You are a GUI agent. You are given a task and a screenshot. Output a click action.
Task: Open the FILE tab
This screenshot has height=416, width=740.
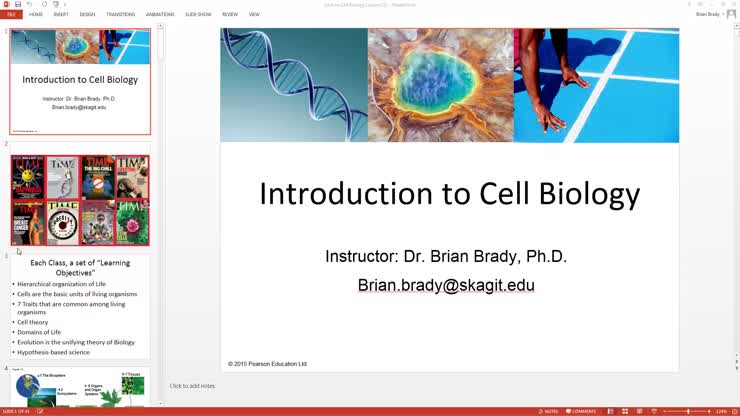click(x=11, y=14)
